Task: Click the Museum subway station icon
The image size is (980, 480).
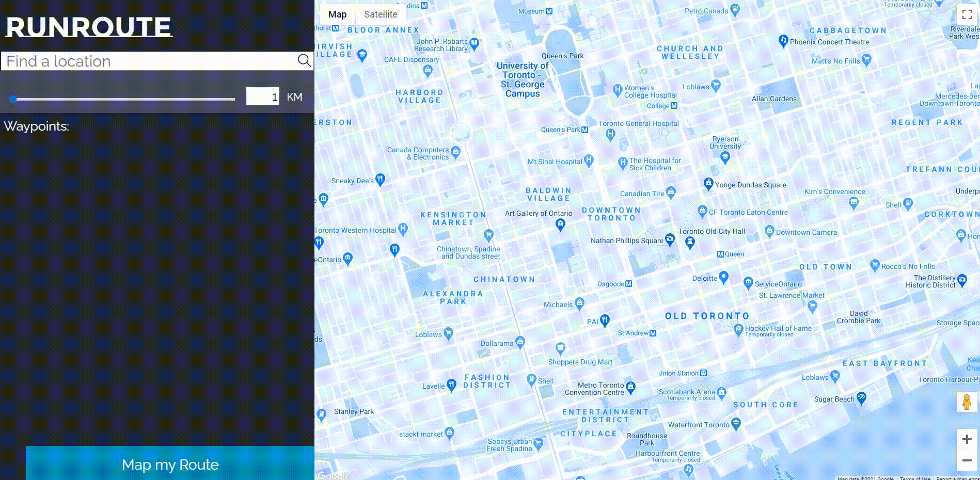Action: pyautogui.click(x=549, y=11)
